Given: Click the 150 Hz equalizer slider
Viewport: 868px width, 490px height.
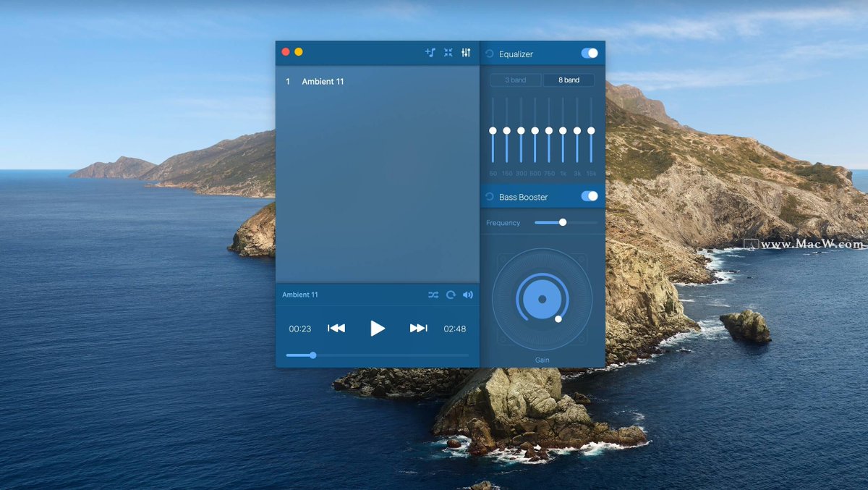Looking at the screenshot, I should point(507,130).
